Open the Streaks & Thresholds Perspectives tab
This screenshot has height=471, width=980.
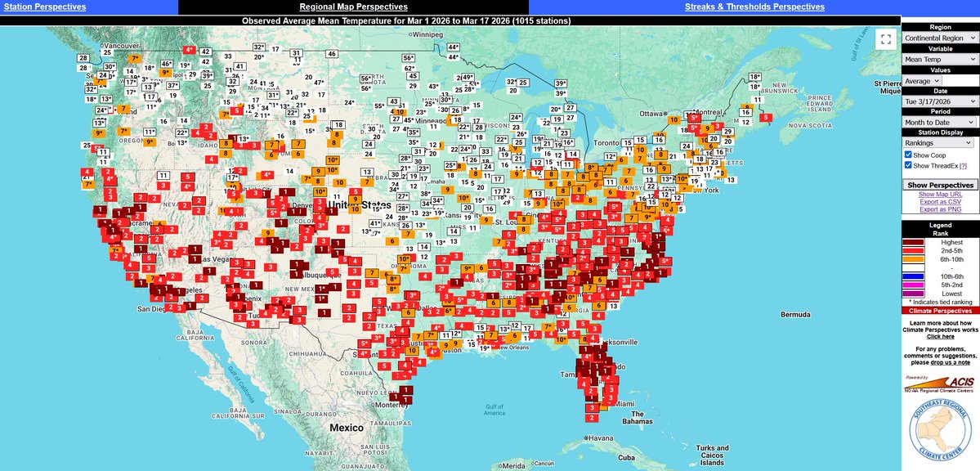[754, 7]
